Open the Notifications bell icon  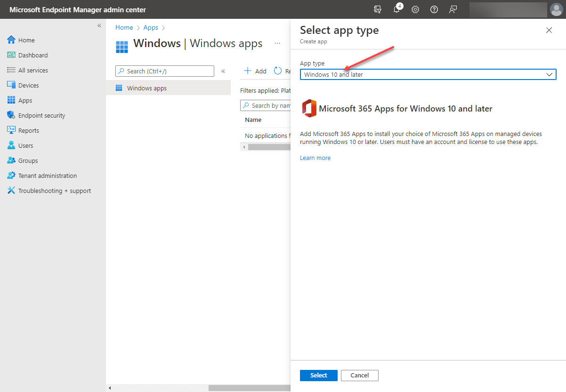396,9
